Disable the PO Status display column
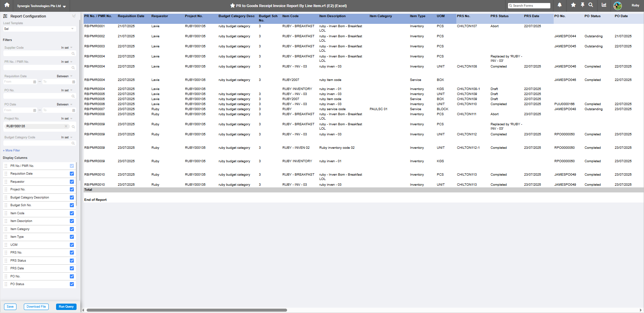Image resolution: width=644 pixels, height=313 pixels. (x=72, y=284)
